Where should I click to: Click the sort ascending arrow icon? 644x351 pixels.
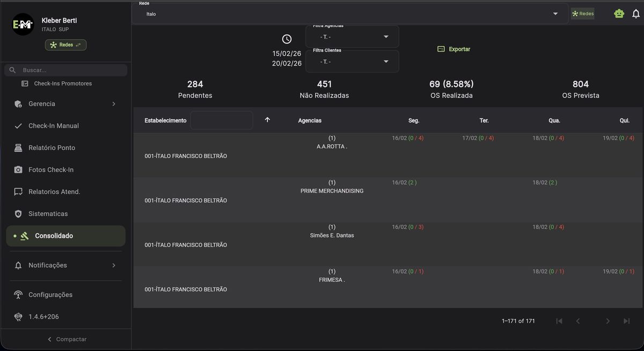267,120
